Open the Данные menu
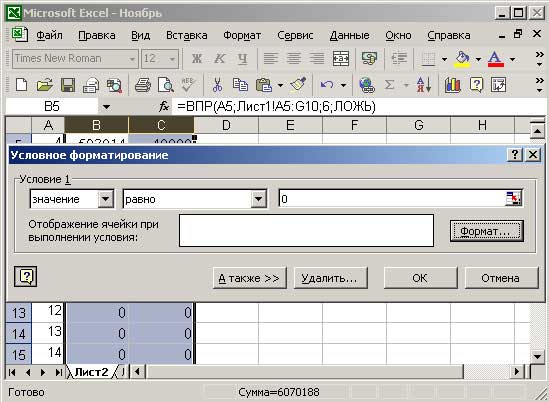Image resolution: width=549 pixels, height=402 pixels. pos(349,35)
